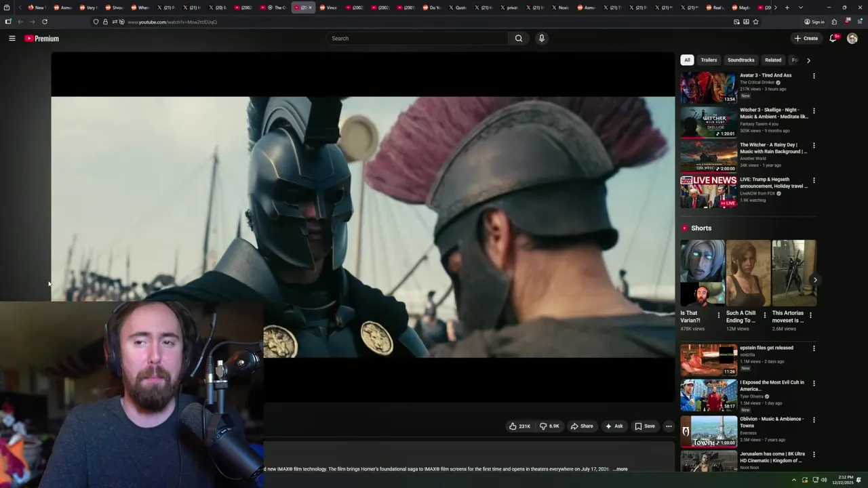
Task: Open options for Avatar 3 video
Action: tap(814, 76)
